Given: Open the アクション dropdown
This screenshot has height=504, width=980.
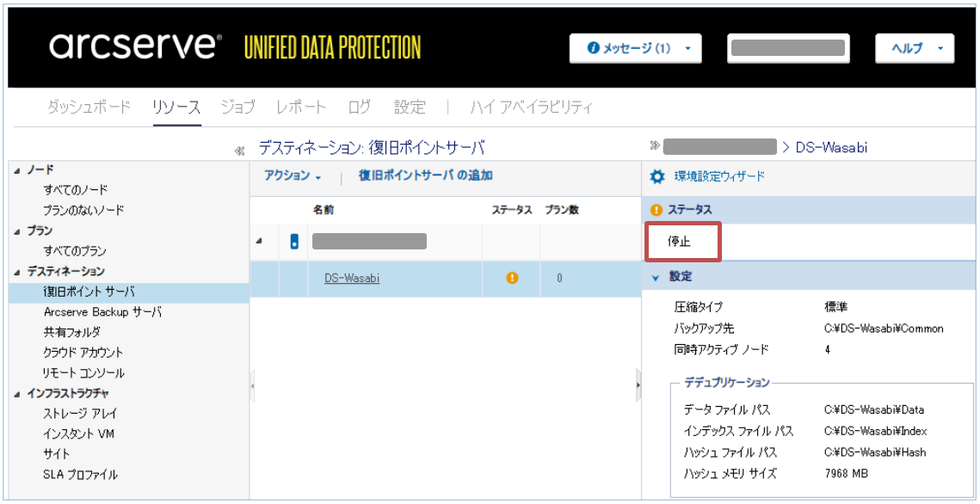Looking at the screenshot, I should (292, 176).
